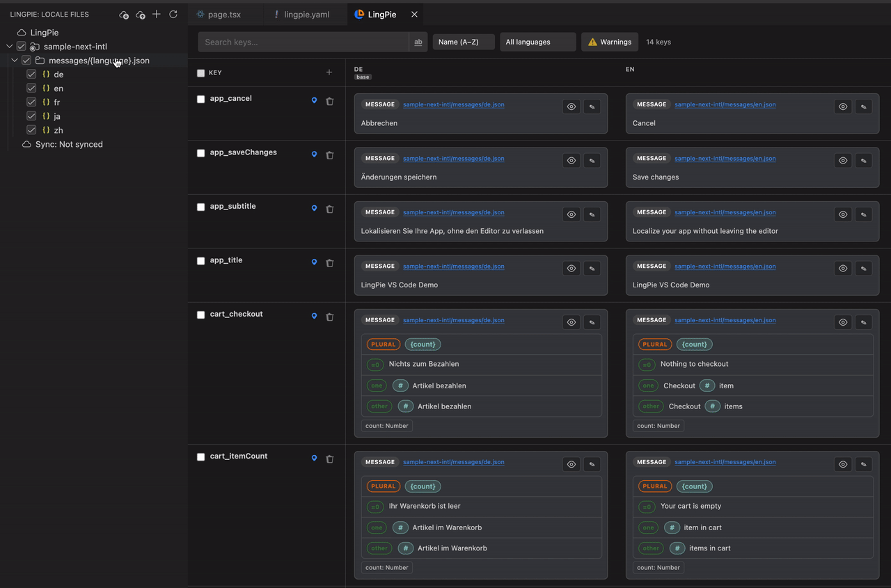Viewport: 891px width, 588px height.
Task: Click the plus icon in Locale Files header
Action: pos(157,14)
